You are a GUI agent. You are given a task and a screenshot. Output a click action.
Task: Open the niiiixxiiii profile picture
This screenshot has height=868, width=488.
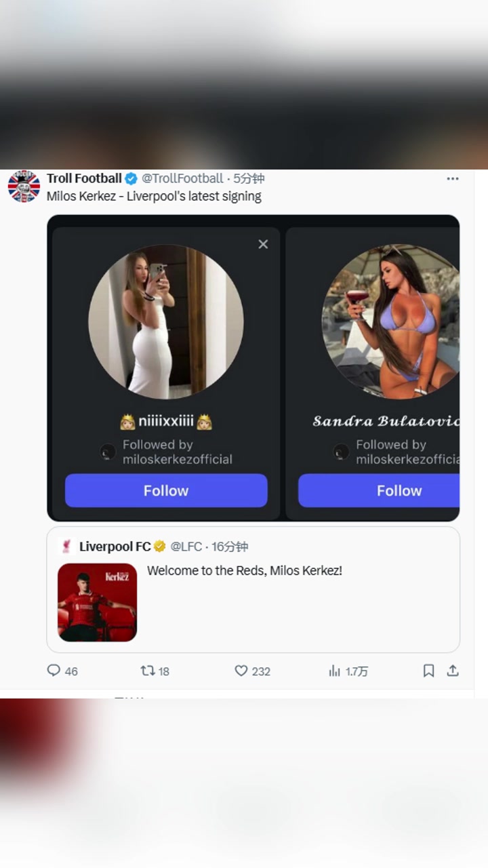point(166,321)
